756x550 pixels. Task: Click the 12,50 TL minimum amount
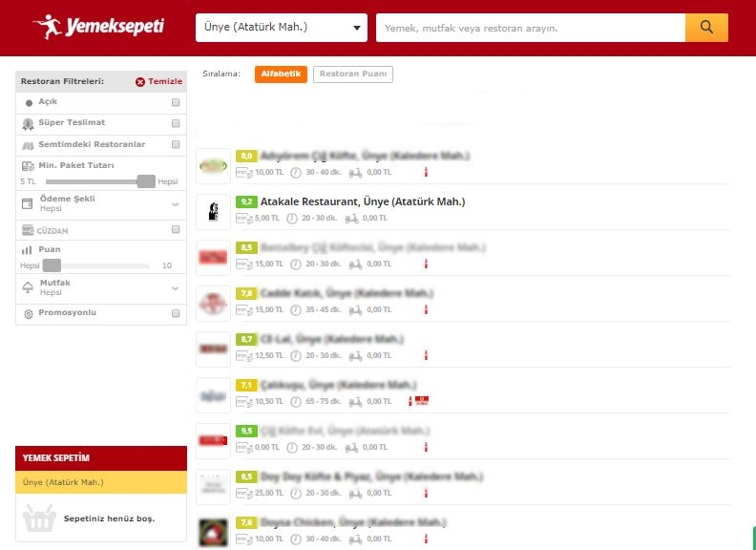(x=269, y=355)
